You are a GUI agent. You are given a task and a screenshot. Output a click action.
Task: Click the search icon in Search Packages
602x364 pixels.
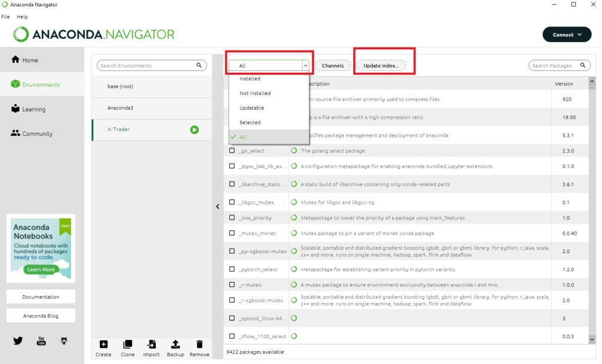click(x=583, y=65)
